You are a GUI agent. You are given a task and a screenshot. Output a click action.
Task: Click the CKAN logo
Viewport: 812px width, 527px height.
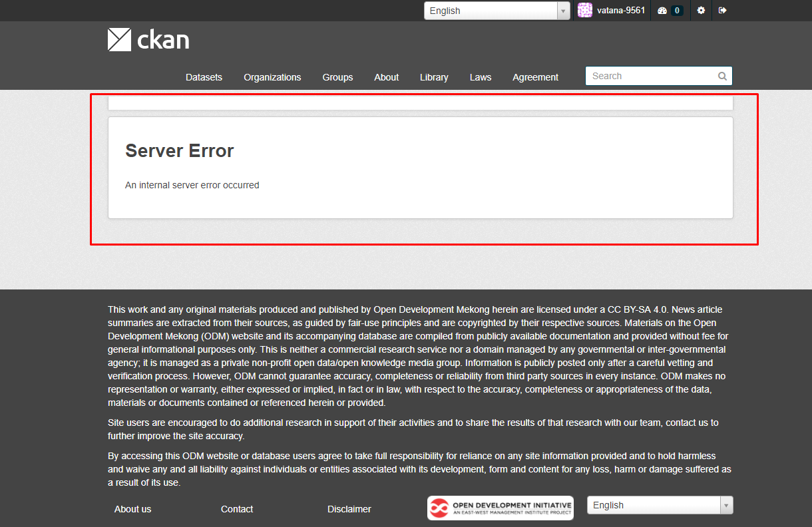point(148,39)
